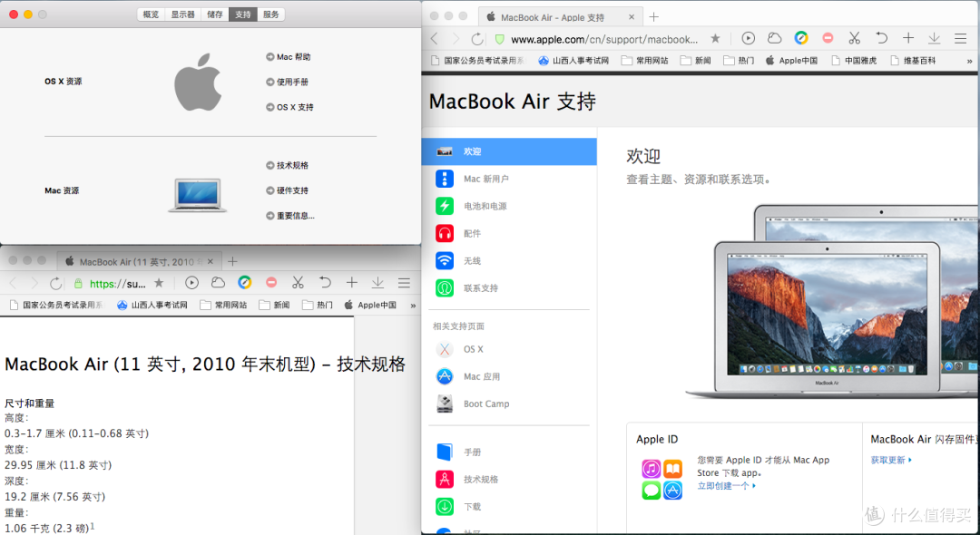Open the Mac 帮助 link
The height and width of the screenshot is (535, 980).
click(289, 57)
